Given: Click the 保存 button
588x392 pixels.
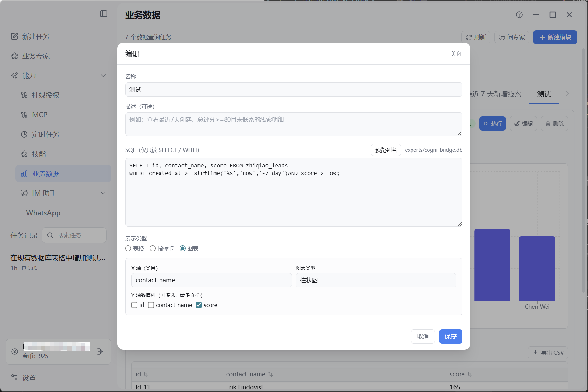Looking at the screenshot, I should coord(451,336).
